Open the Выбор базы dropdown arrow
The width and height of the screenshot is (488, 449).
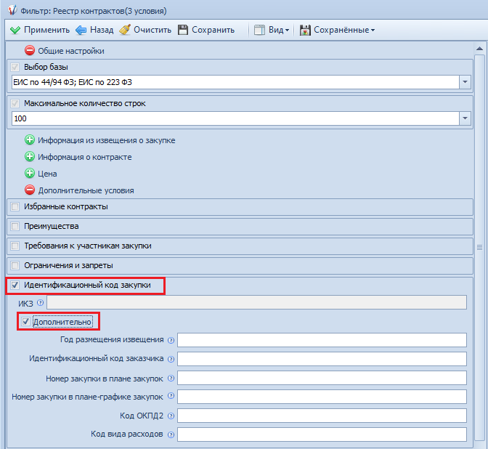[465, 82]
